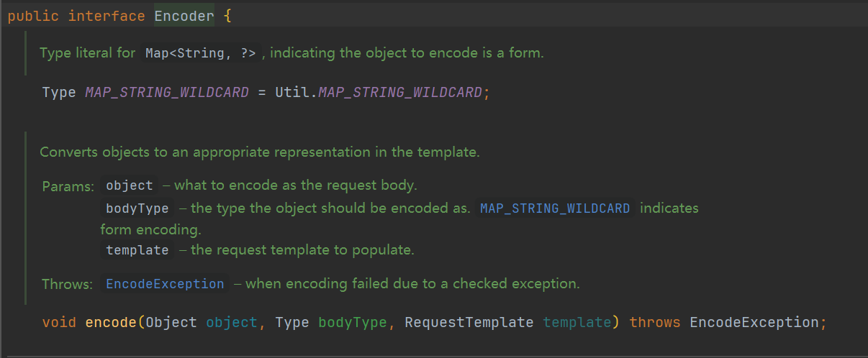Viewport: 868px width, 358px height.
Task: Click EncodeException in the throws clause
Action: pyautogui.click(x=754, y=322)
